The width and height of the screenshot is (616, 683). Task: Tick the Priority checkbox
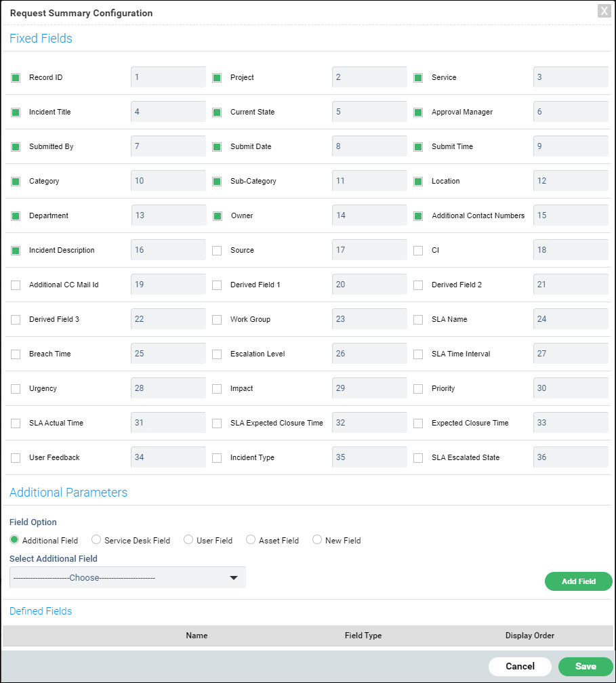(418, 389)
